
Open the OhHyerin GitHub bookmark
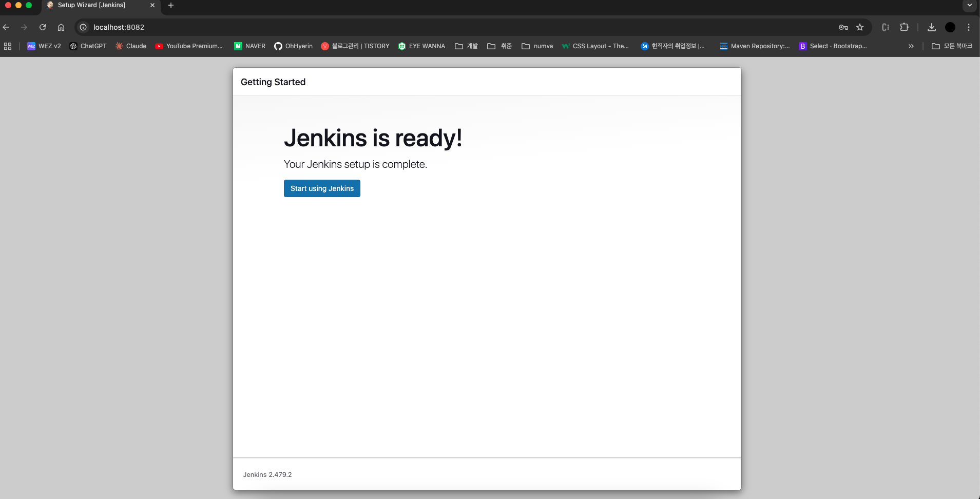(x=294, y=46)
